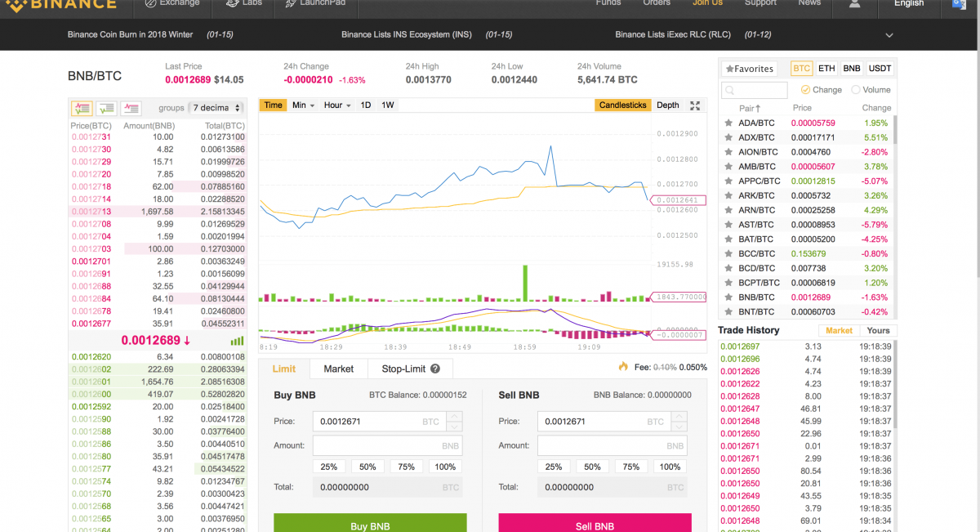Image resolution: width=980 pixels, height=532 pixels.
Task: Open the Min interval dropdown
Action: 303,105
